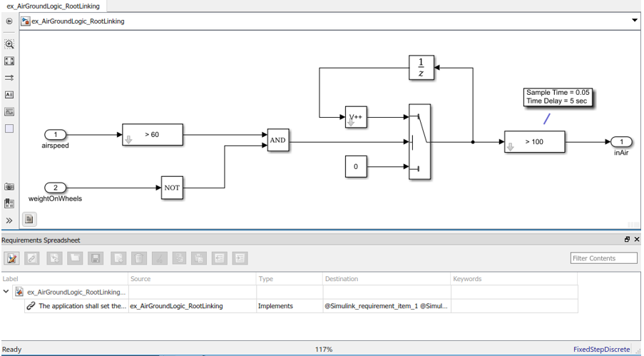Click the FixedStepDiscrete solver link
644x356 pixels.
tap(601, 350)
